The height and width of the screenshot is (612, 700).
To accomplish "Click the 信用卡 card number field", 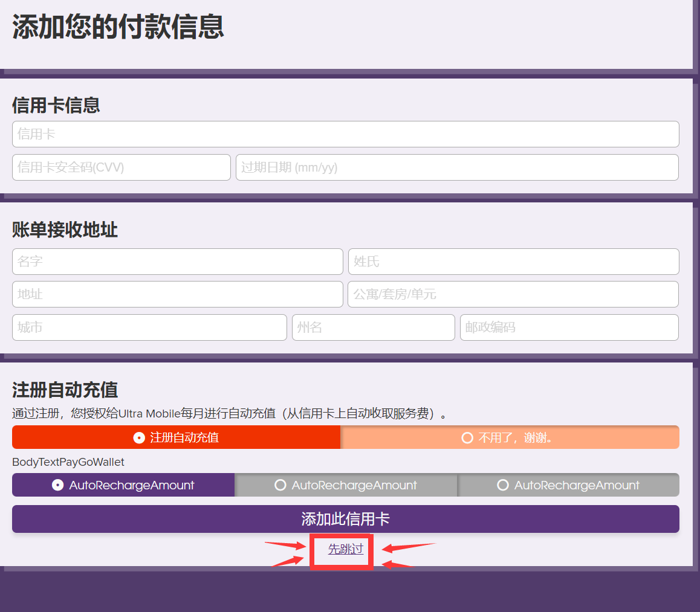I will pyautogui.click(x=345, y=134).
